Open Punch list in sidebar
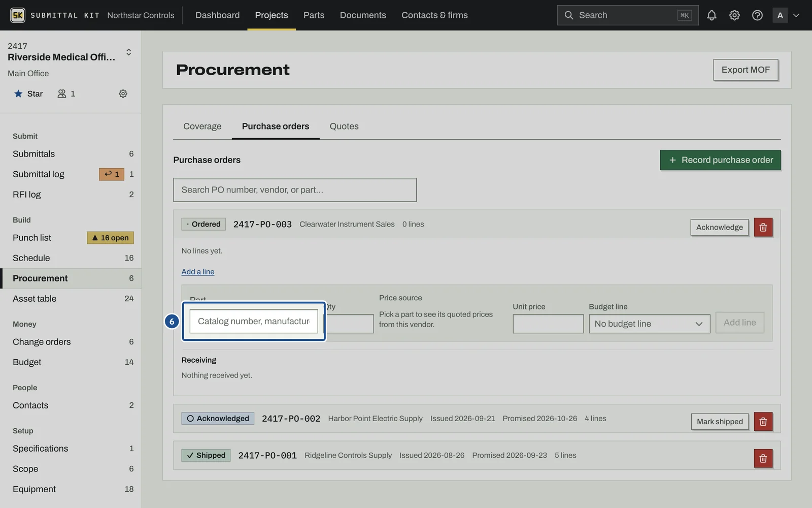 coord(71,238)
